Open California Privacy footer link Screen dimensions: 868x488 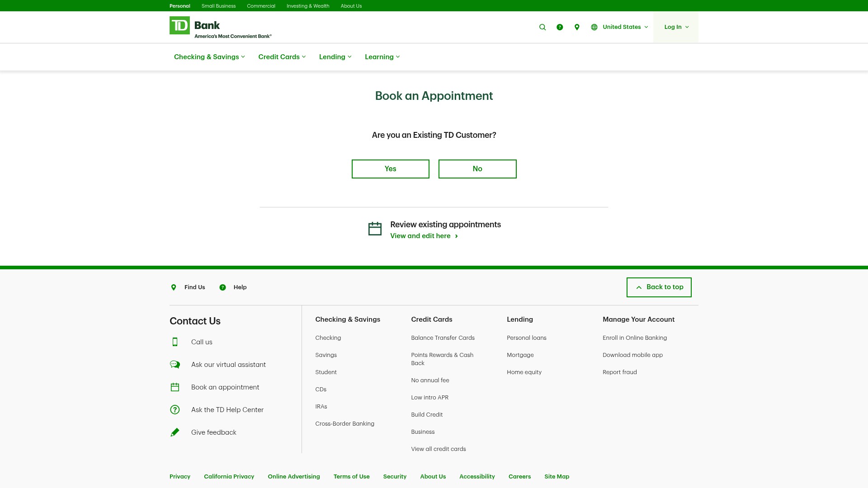tap(229, 477)
